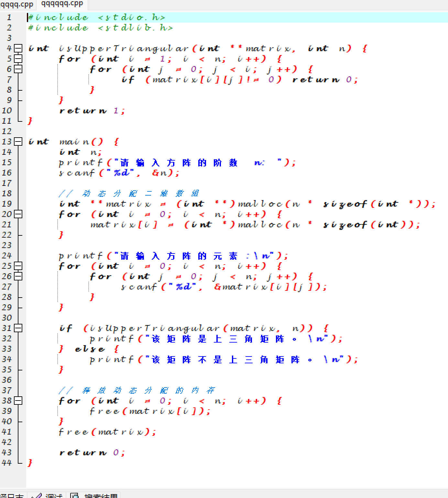Click the printf '请输入方阵的阶数 n:' line

tap(177, 163)
